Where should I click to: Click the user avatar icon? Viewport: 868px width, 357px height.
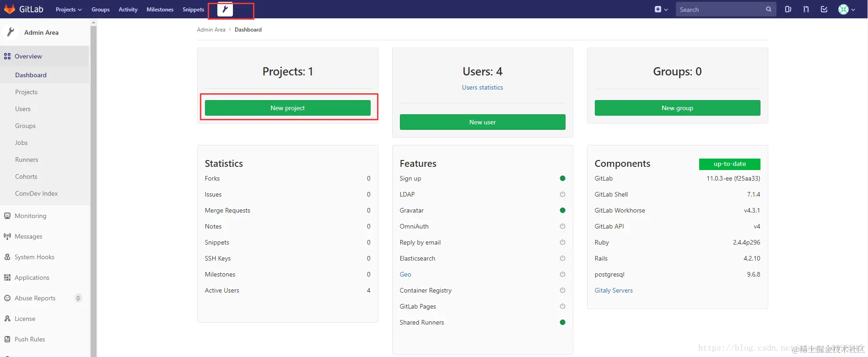coord(843,9)
